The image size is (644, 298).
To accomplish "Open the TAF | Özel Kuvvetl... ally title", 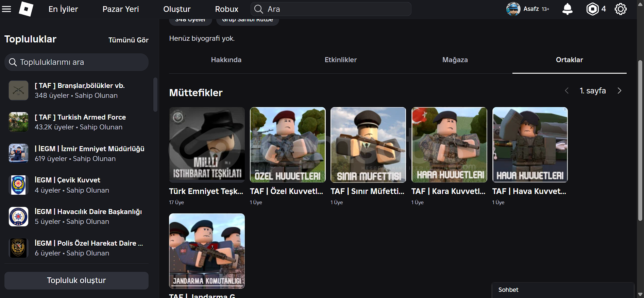I will [287, 191].
